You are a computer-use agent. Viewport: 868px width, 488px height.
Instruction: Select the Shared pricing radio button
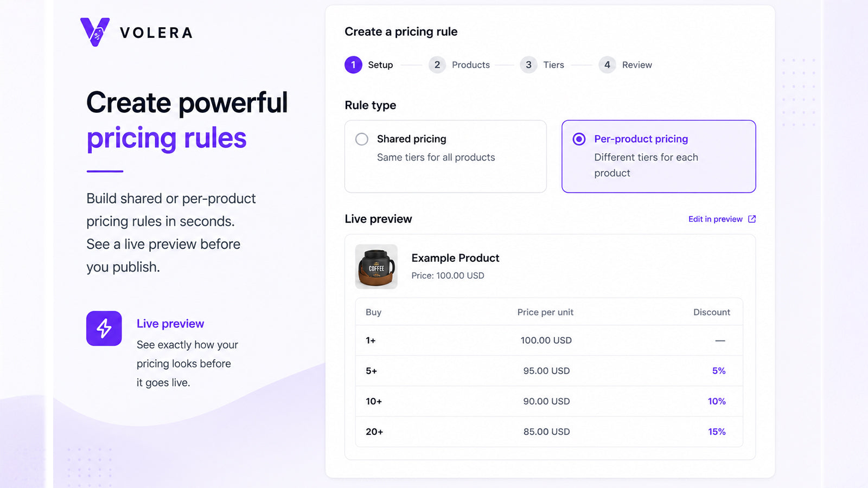pos(362,139)
